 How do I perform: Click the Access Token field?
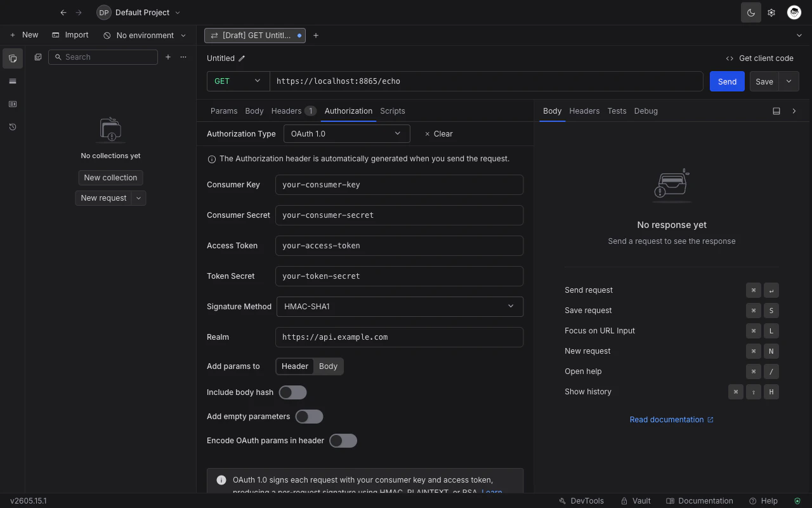[400, 246]
